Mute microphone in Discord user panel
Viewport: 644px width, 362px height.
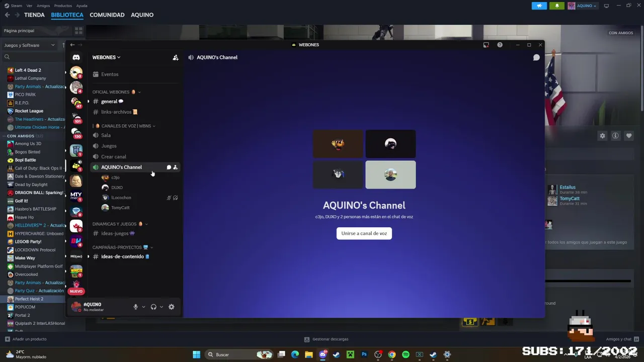coord(135,307)
